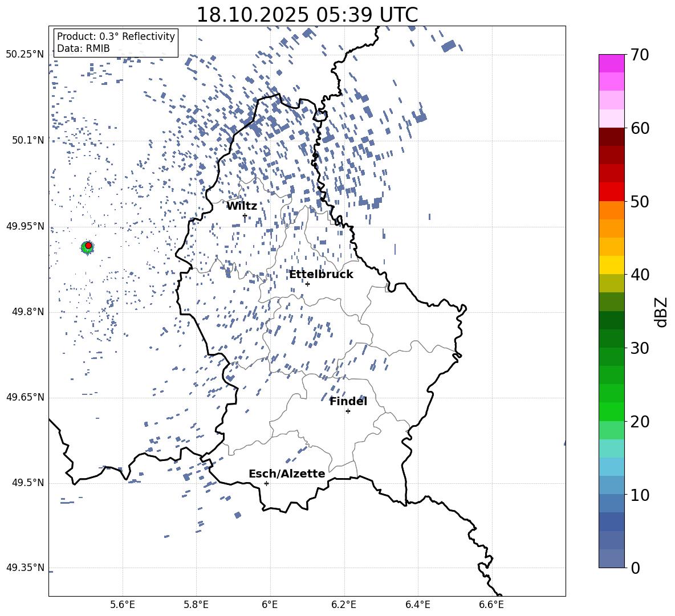Viewport: 675px width, 616px height.
Task: Click the Findel station cross marker
Action: (x=348, y=411)
